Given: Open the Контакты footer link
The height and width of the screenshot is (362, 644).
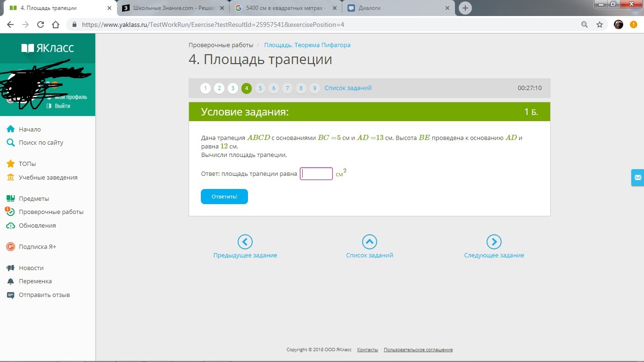Looking at the screenshot, I should point(368,350).
